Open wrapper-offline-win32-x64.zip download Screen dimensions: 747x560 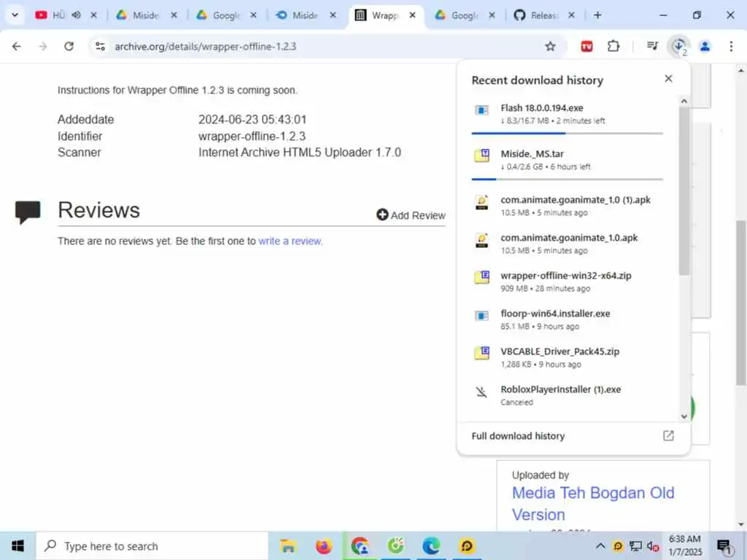click(567, 281)
